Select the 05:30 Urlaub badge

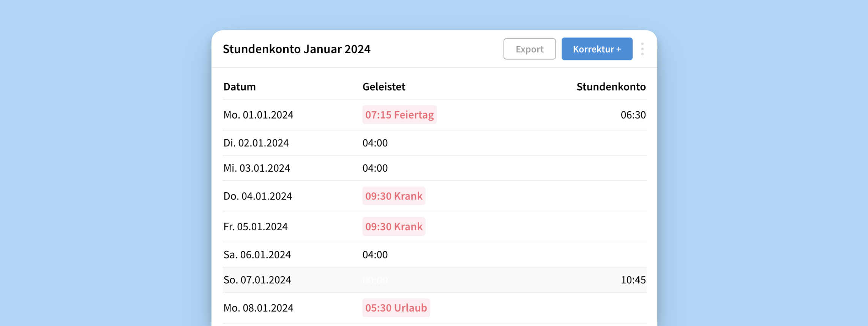point(396,308)
